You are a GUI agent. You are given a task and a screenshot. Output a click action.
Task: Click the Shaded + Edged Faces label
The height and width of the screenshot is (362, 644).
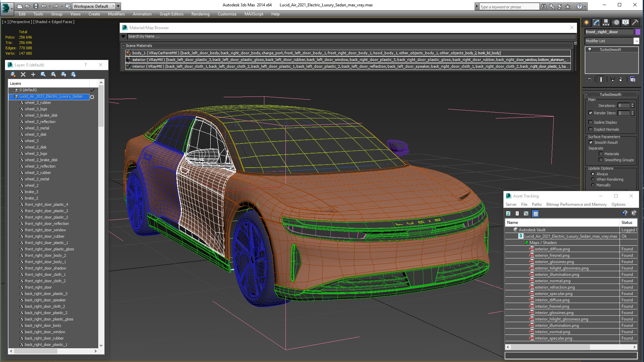(54, 22)
